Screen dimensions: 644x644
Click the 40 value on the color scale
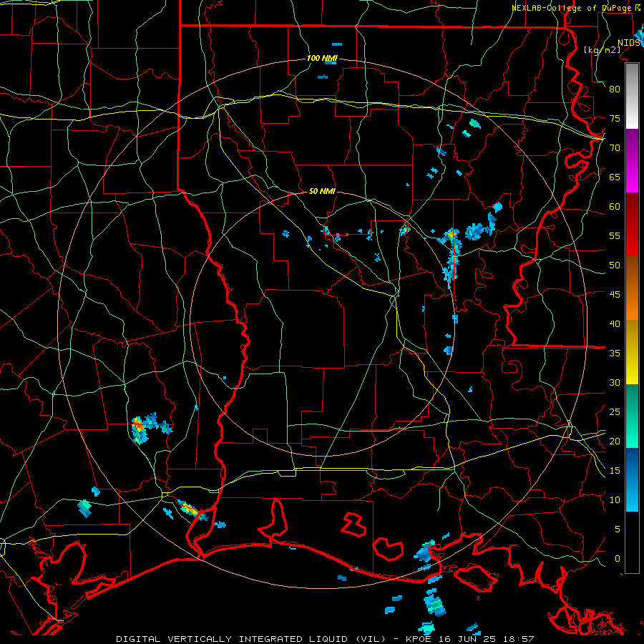(x=615, y=323)
